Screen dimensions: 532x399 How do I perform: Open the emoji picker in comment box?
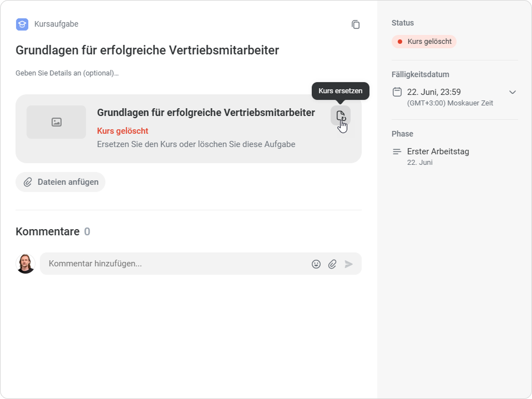click(x=316, y=264)
